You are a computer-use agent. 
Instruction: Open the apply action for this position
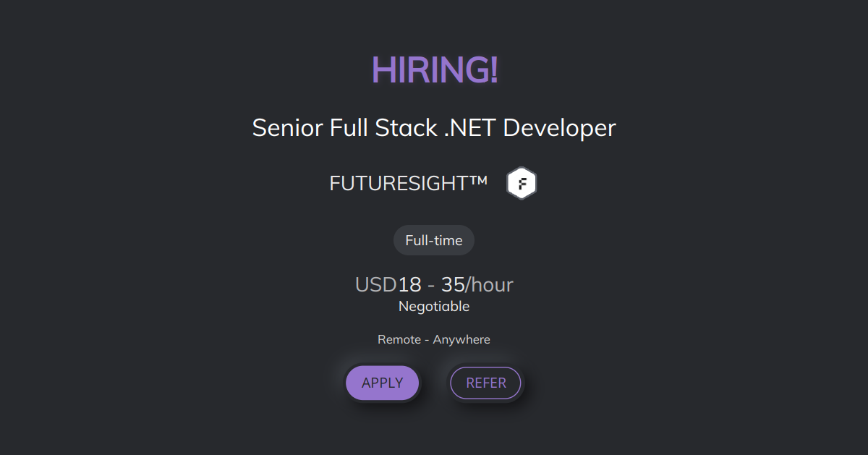tap(383, 383)
